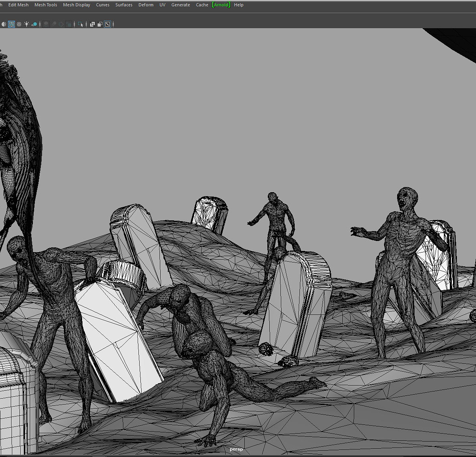Open the Edit Mesh menu
Image resolution: width=476 pixels, height=457 pixels.
[18, 5]
